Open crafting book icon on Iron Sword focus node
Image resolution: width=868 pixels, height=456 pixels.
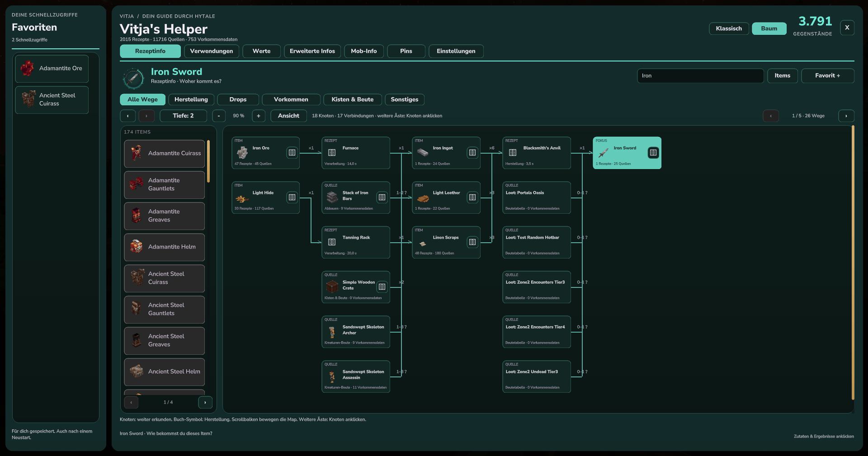pyautogui.click(x=653, y=153)
